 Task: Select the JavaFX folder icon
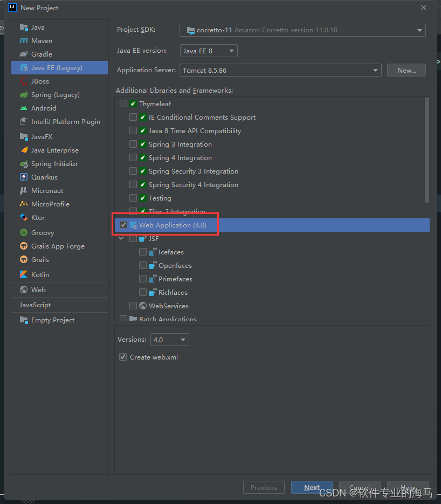point(24,137)
